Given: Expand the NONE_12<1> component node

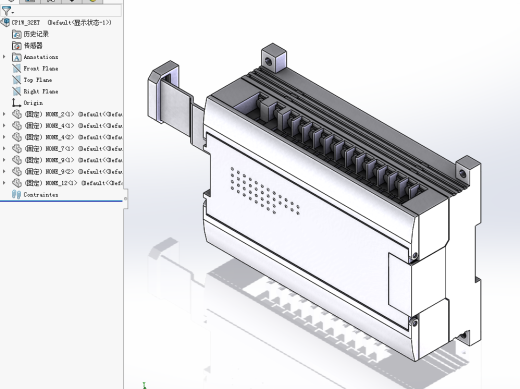Looking at the screenshot, I should tap(4, 183).
